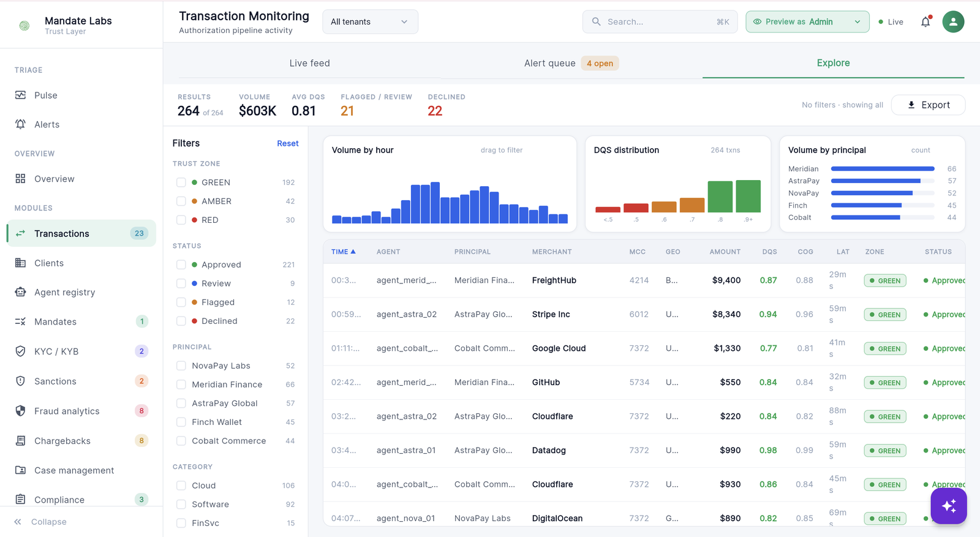This screenshot has width=980, height=537.
Task: Click the Clients building icon
Action: pyautogui.click(x=20, y=263)
